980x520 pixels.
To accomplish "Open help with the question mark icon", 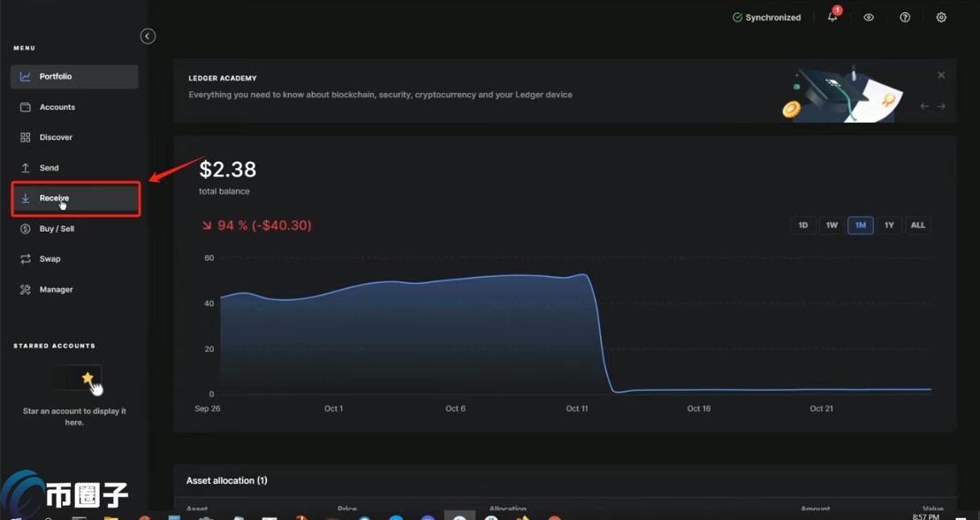I will click(905, 18).
